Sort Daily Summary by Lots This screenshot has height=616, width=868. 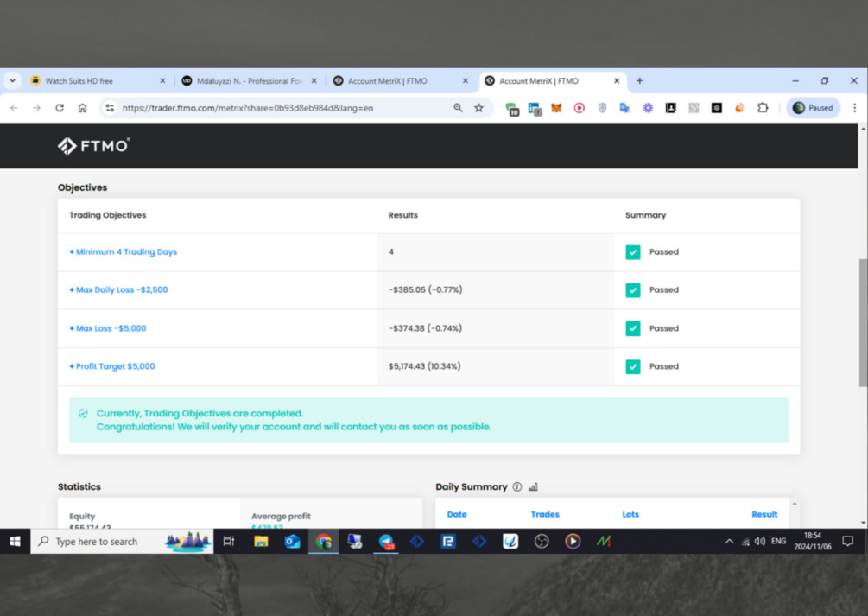coord(630,515)
